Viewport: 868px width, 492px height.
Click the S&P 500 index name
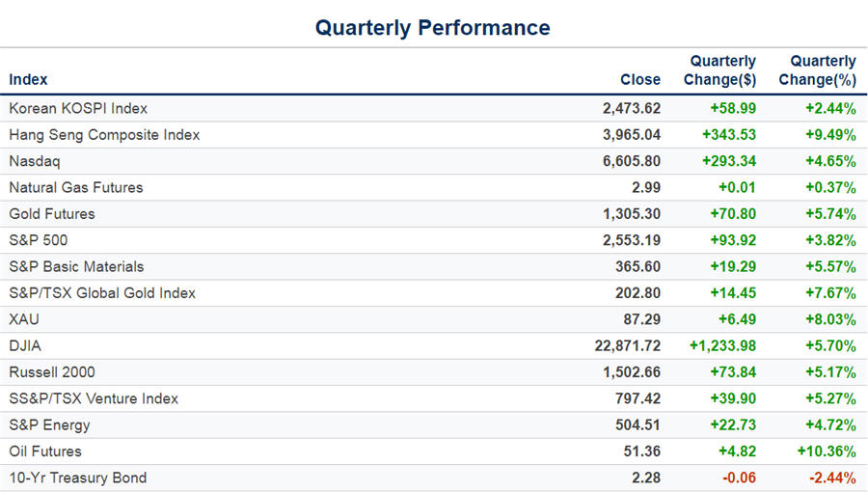pyautogui.click(x=38, y=240)
